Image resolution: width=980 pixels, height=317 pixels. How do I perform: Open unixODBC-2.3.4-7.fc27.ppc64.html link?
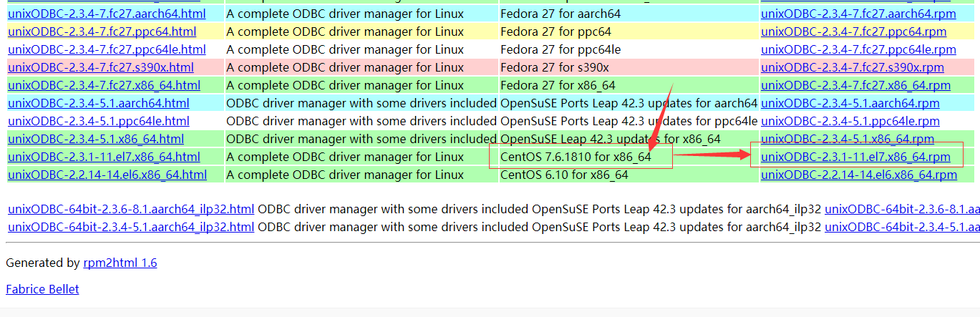click(102, 31)
